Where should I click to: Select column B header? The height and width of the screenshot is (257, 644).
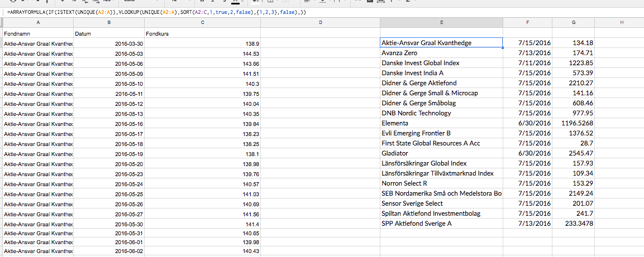[109, 23]
